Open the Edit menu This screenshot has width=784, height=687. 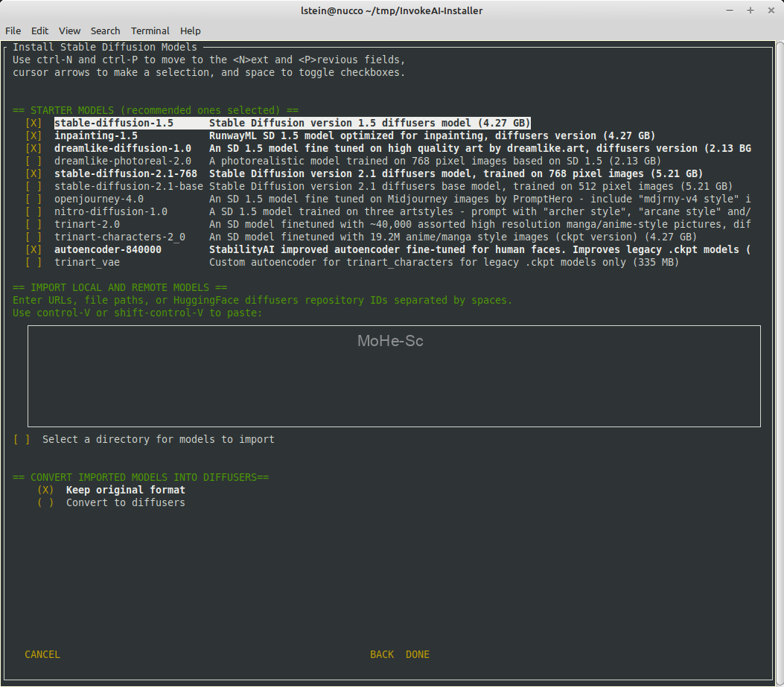39,31
